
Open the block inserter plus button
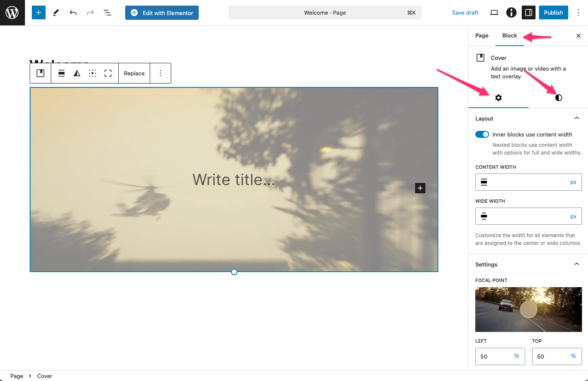(38, 12)
